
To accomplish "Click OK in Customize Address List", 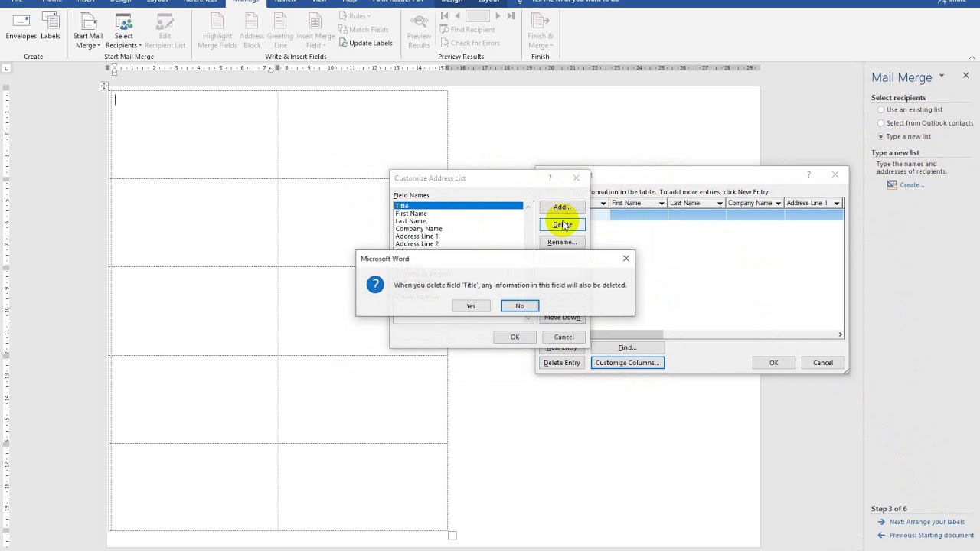I will (514, 337).
